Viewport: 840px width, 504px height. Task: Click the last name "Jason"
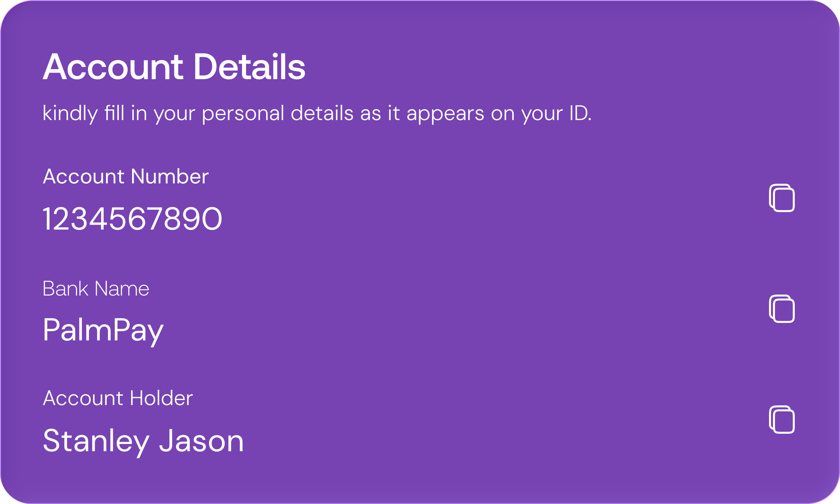click(201, 441)
